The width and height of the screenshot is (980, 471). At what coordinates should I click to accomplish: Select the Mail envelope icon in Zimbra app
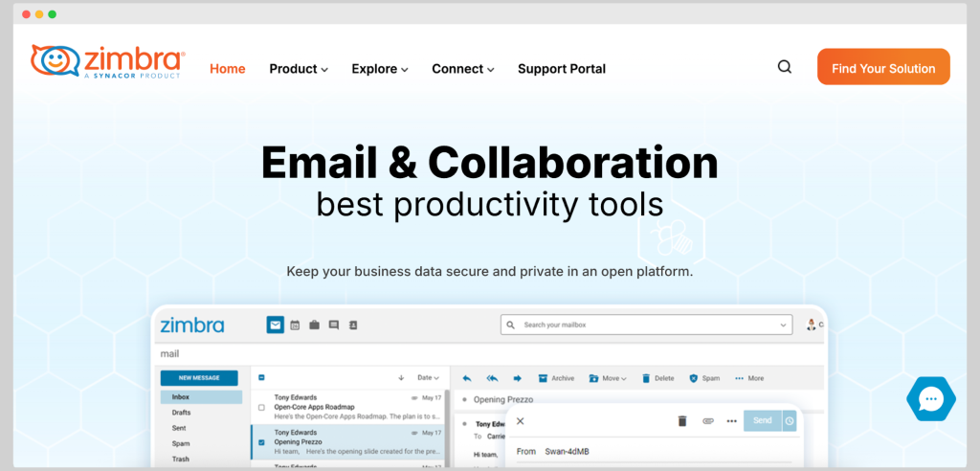coord(275,325)
